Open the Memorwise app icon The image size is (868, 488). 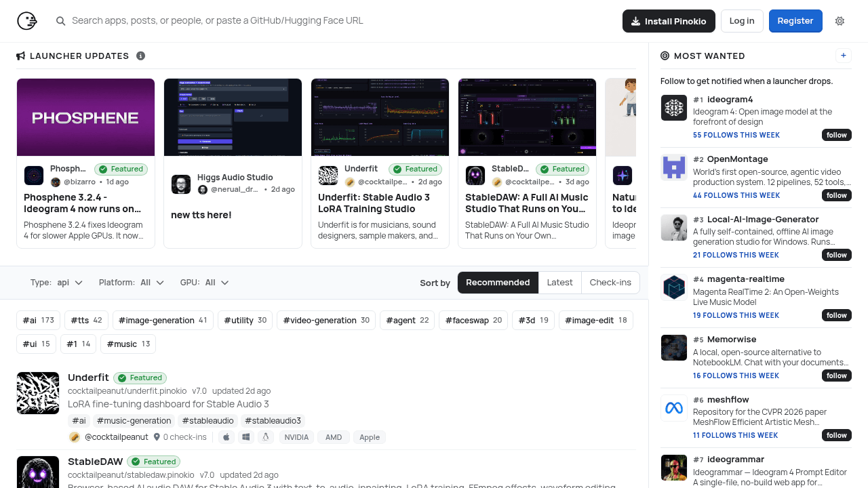point(674,348)
